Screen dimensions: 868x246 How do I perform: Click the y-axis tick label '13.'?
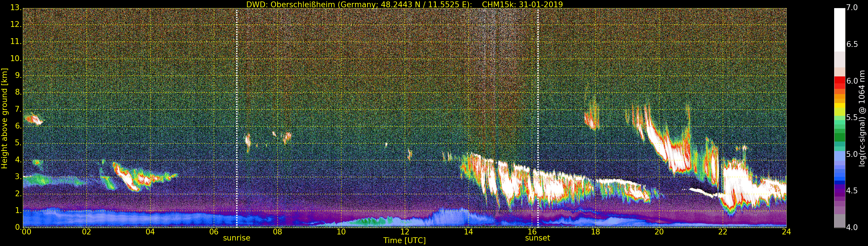16,8
